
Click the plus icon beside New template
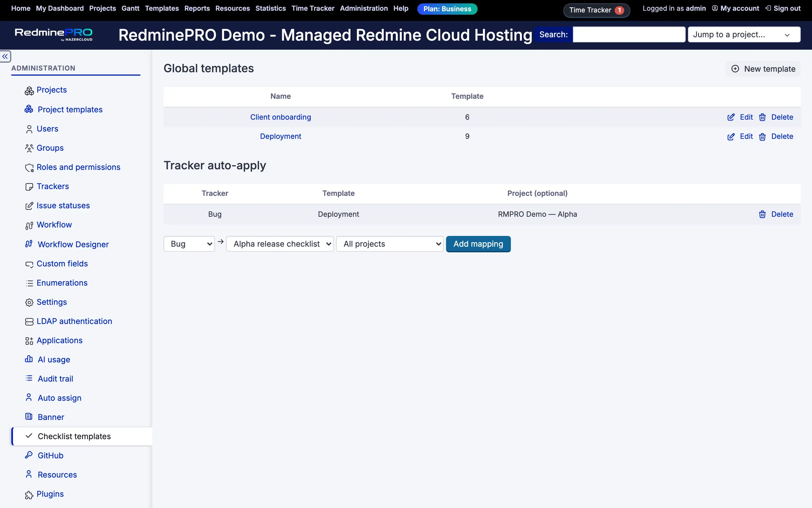(735, 69)
